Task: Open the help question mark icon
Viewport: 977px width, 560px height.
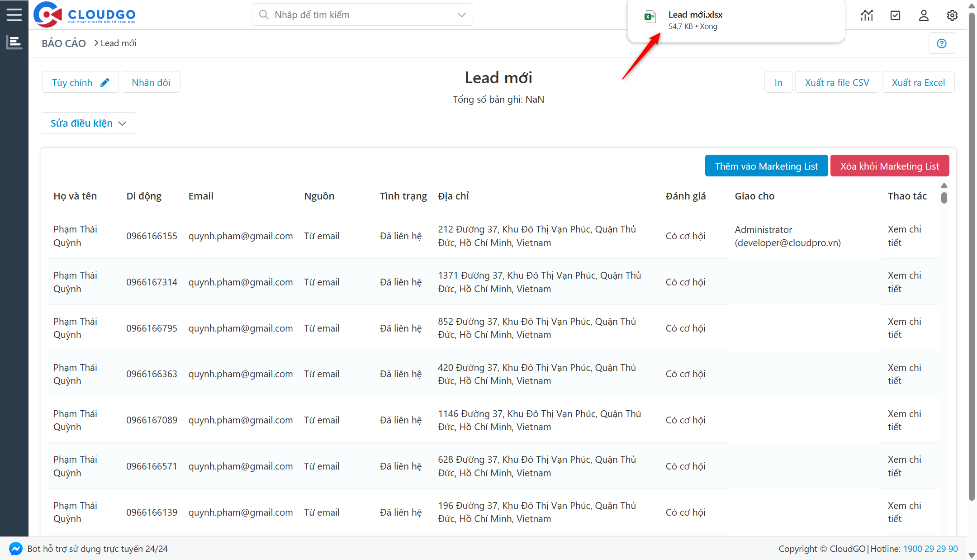Action: pyautogui.click(x=942, y=43)
